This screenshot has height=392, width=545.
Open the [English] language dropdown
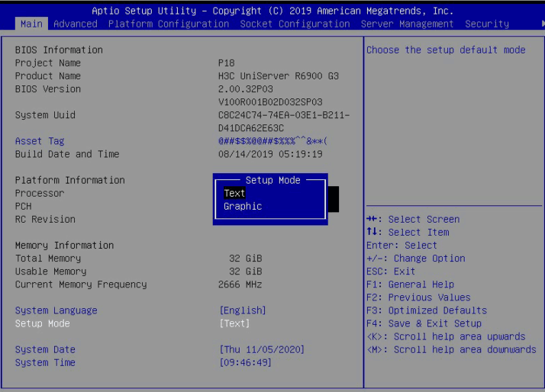pyautogui.click(x=243, y=310)
